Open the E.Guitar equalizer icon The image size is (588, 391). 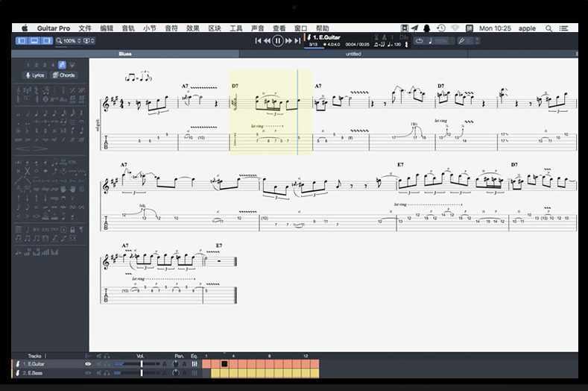195,364
